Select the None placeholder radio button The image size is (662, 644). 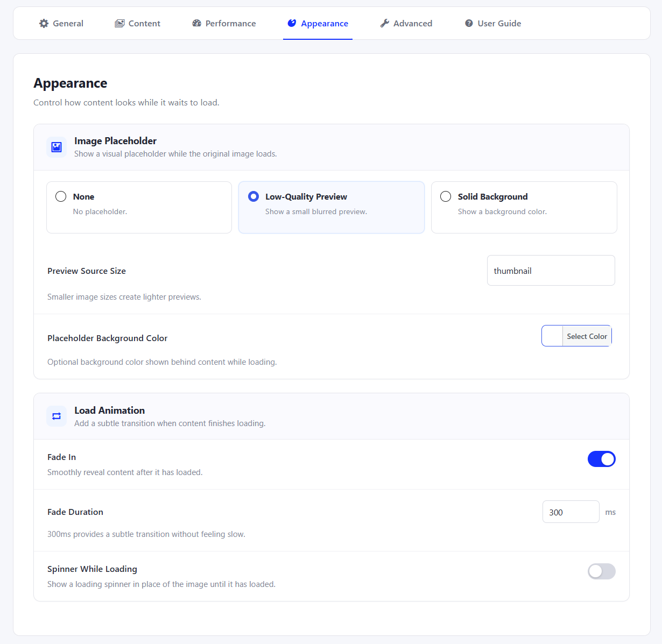point(61,196)
